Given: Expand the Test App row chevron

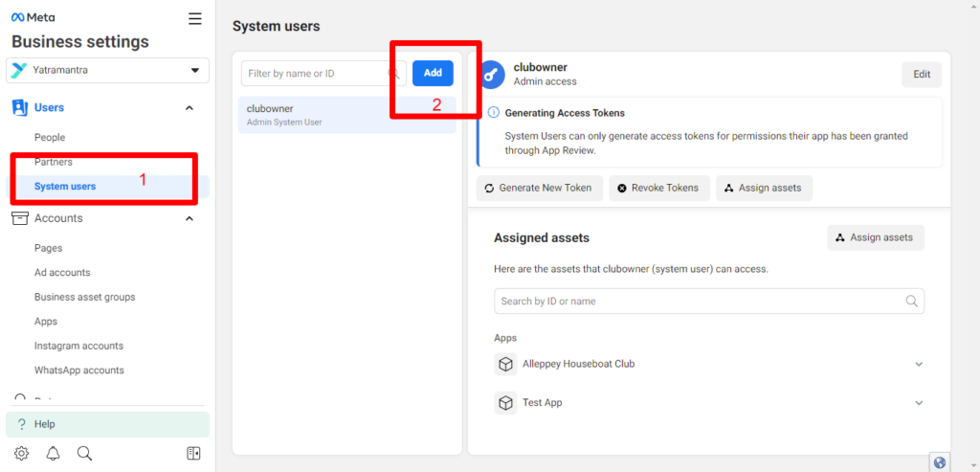Looking at the screenshot, I should coord(919,403).
